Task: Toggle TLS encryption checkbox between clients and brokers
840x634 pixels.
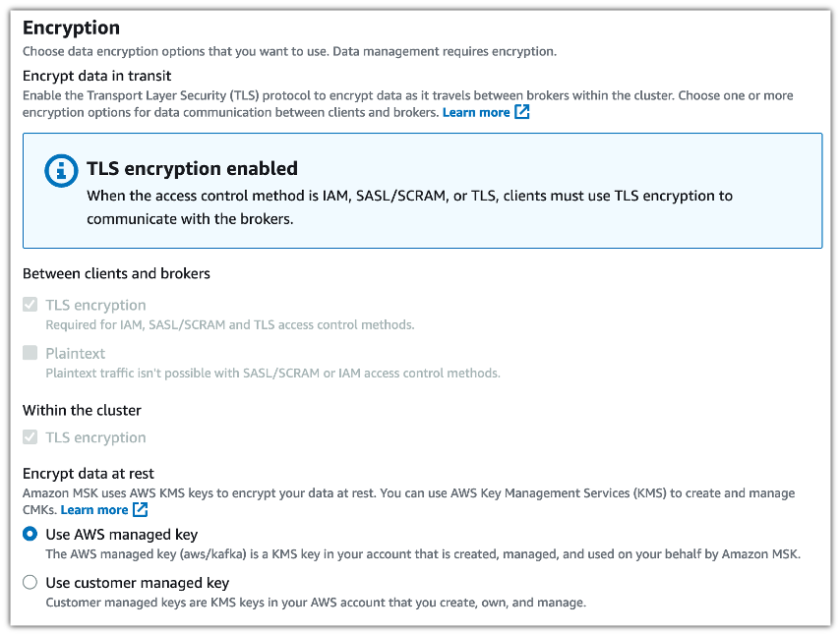Action: coord(30,305)
